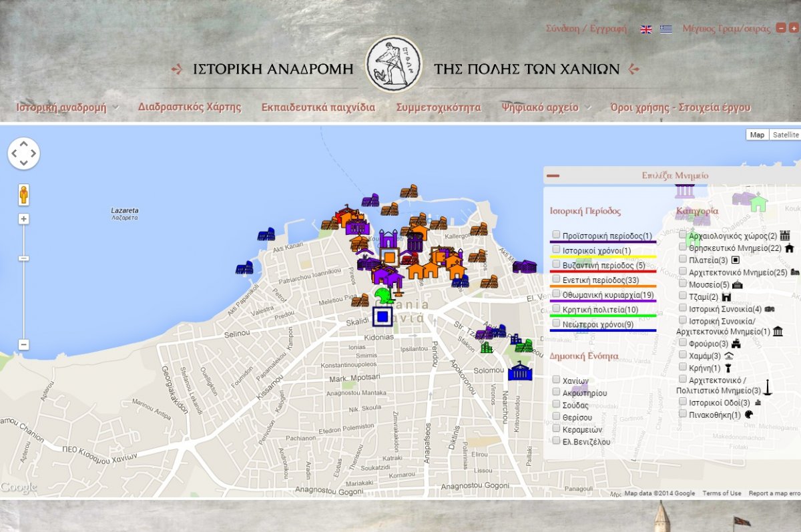Image resolution: width=801 pixels, height=532 pixels.
Task: Zoom in on the map
Action: pyautogui.click(x=24, y=219)
